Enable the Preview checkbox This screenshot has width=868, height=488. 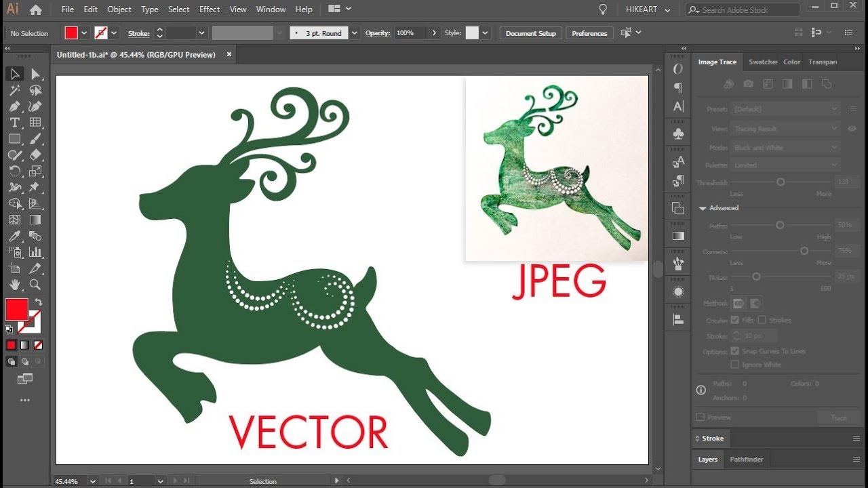tap(700, 416)
